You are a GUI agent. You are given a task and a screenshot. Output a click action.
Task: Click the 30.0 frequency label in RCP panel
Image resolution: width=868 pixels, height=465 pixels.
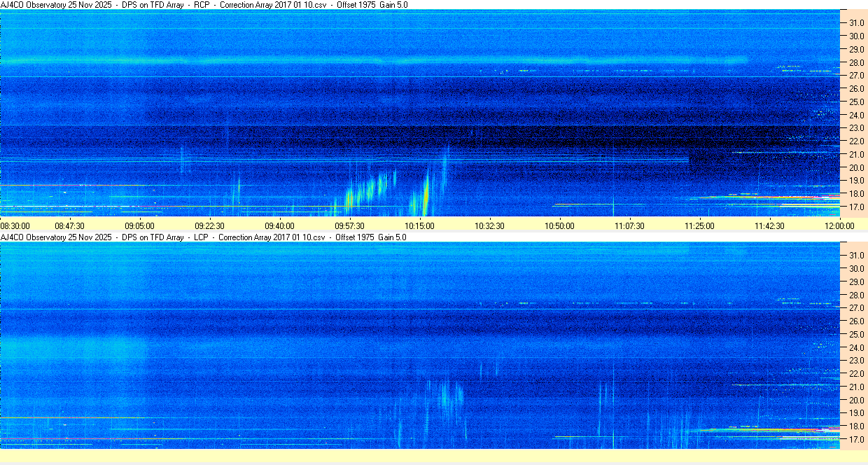click(856, 36)
